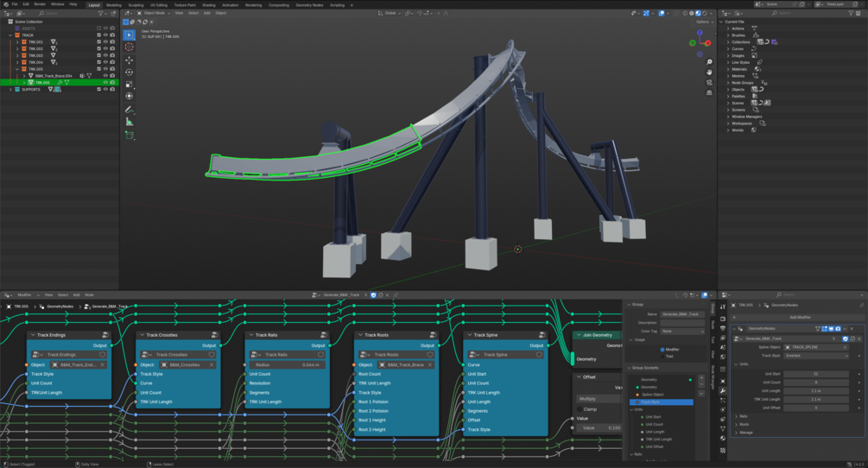Open the Modifiers wrench tab in Properties
Image resolution: width=868 pixels, height=468 pixels.
[x=723, y=391]
